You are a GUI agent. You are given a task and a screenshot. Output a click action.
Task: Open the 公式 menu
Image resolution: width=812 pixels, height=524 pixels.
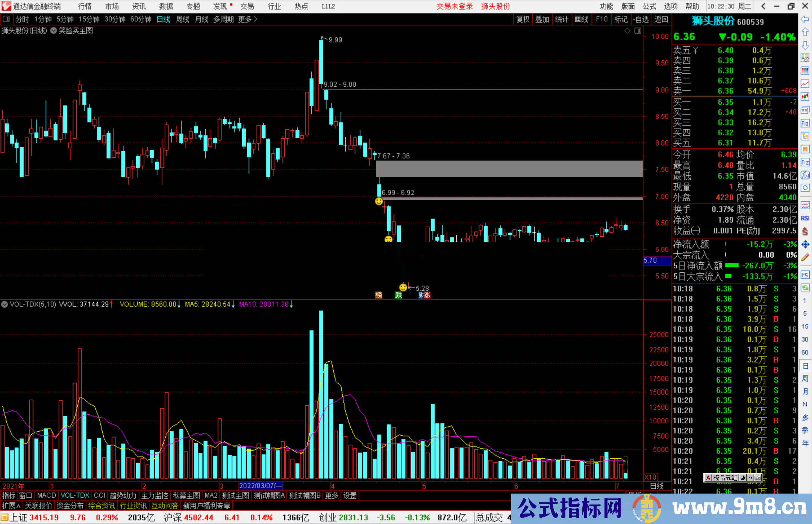[x=649, y=6]
